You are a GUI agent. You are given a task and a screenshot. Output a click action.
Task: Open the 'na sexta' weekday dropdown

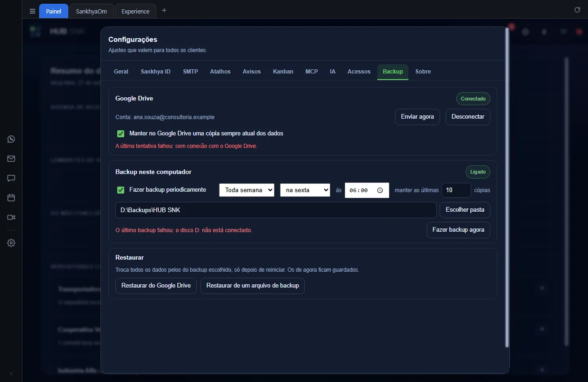305,190
